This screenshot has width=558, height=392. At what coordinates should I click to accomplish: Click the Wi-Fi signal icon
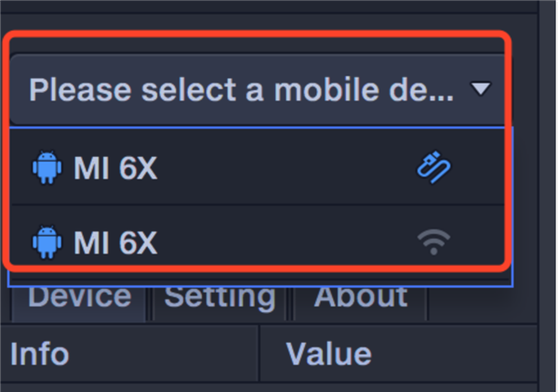(433, 242)
